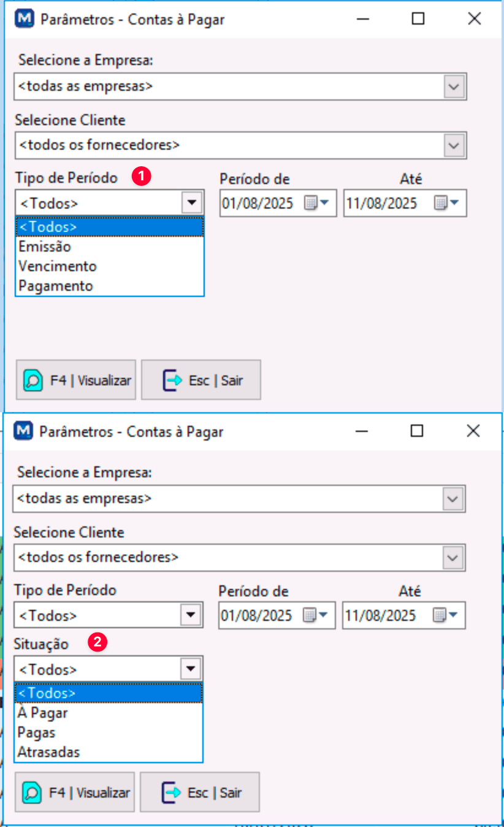Open calendar for bottom Período de field
This screenshot has height=827, width=504.
click(316, 615)
